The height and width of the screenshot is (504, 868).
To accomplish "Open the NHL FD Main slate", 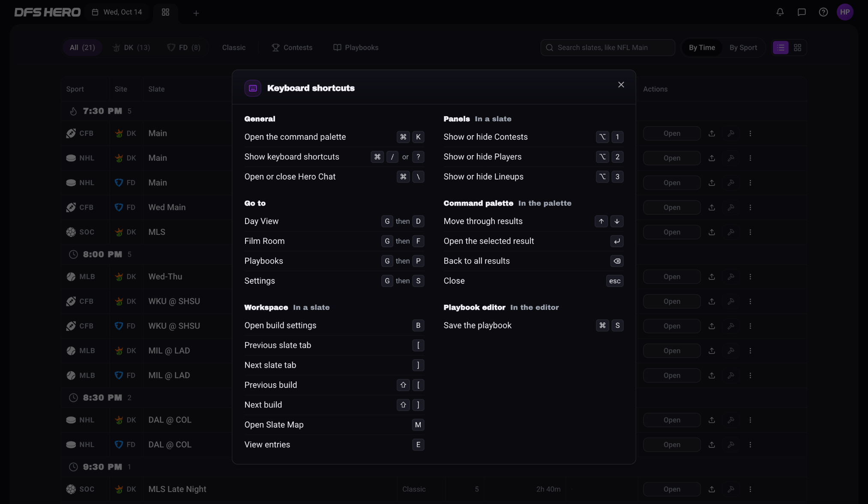I will (x=672, y=183).
